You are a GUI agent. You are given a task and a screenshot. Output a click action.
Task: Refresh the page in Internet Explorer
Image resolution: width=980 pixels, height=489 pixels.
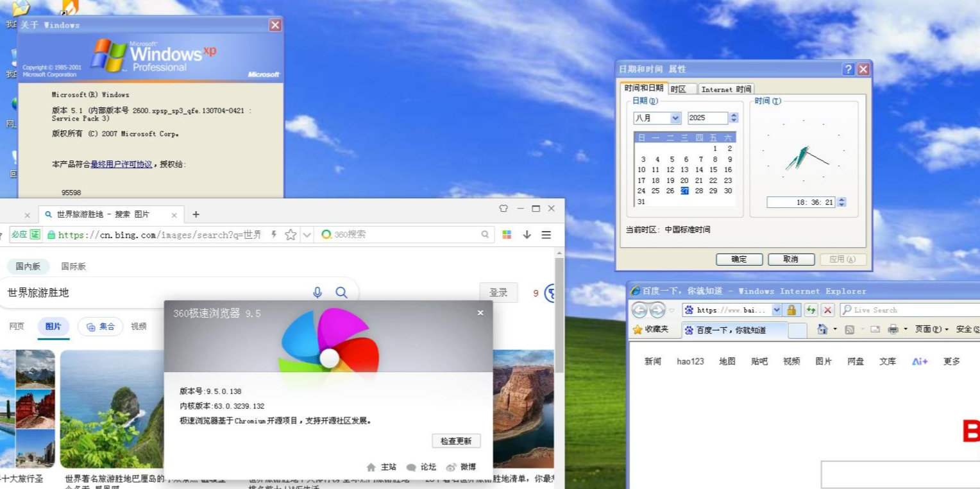pos(811,310)
